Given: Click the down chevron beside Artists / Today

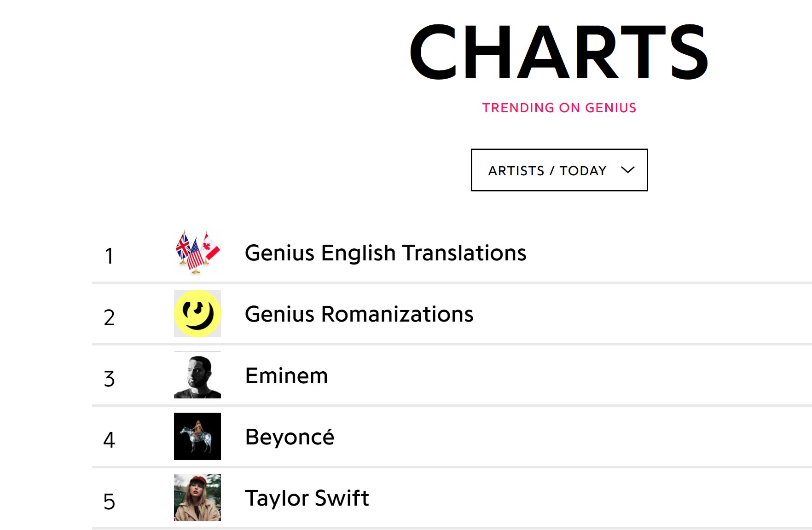Looking at the screenshot, I should 627,170.
